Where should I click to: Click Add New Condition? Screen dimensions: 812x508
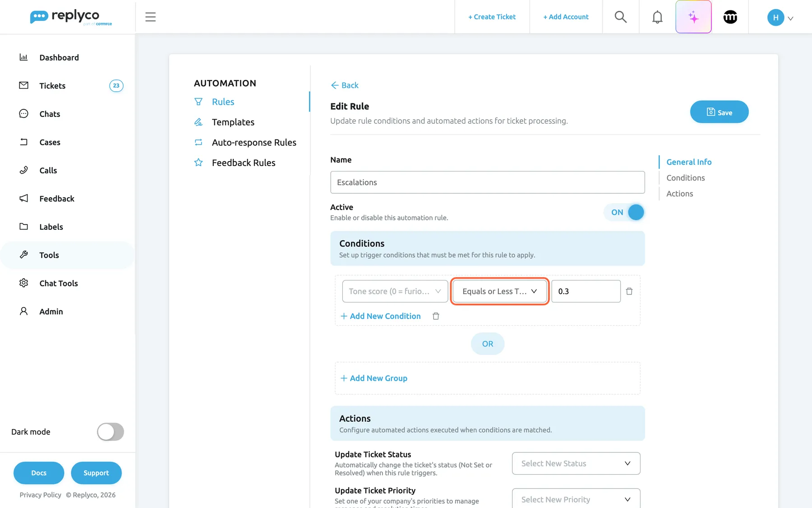pos(381,316)
